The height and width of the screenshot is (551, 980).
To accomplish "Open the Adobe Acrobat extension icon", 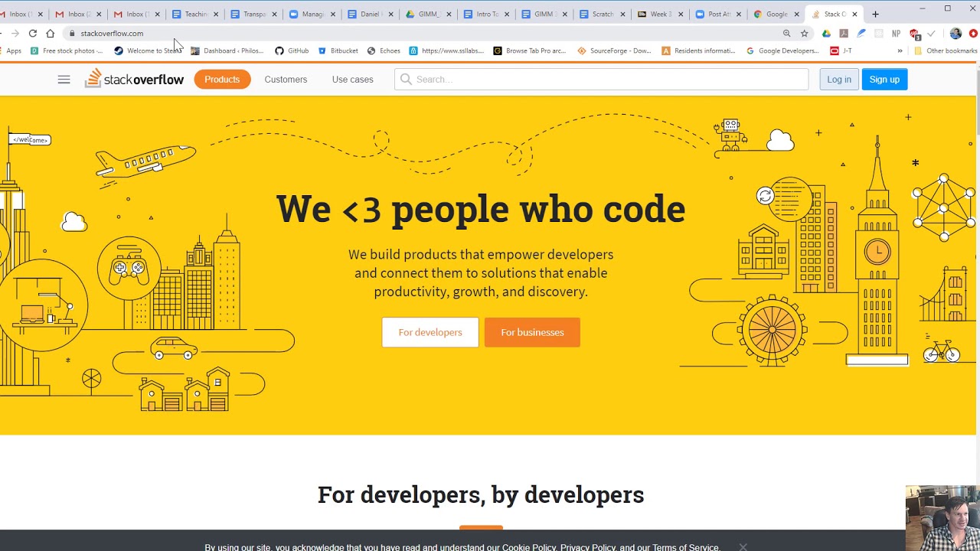I will [x=844, y=34].
